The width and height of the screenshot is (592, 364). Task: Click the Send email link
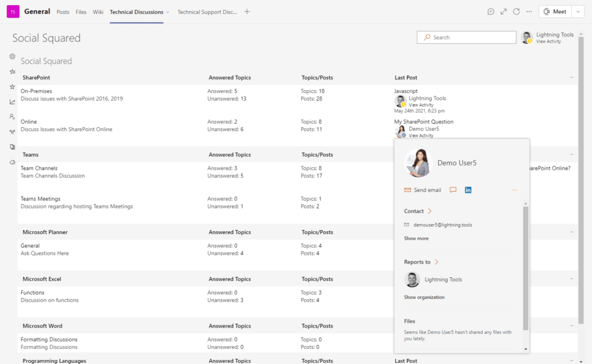click(x=427, y=190)
